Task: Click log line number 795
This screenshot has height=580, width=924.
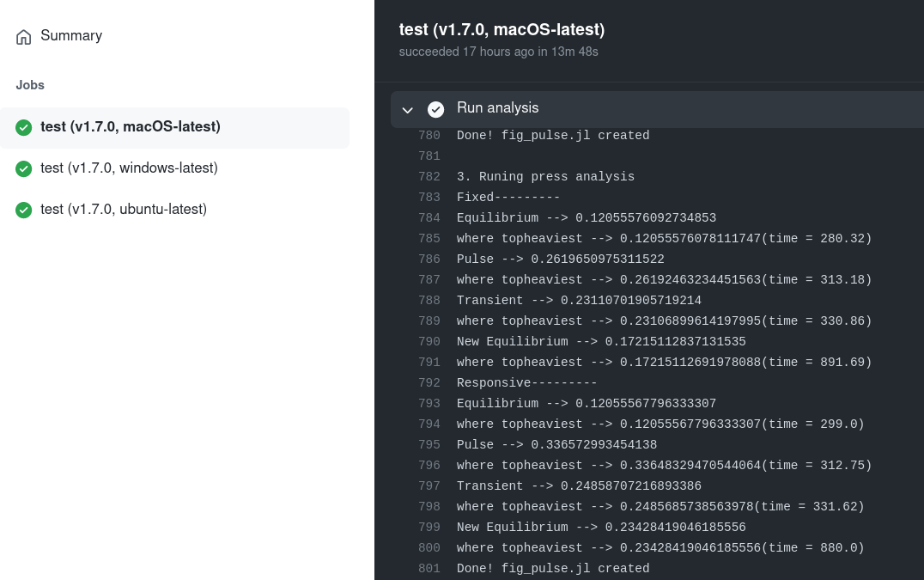Action: click(x=429, y=444)
